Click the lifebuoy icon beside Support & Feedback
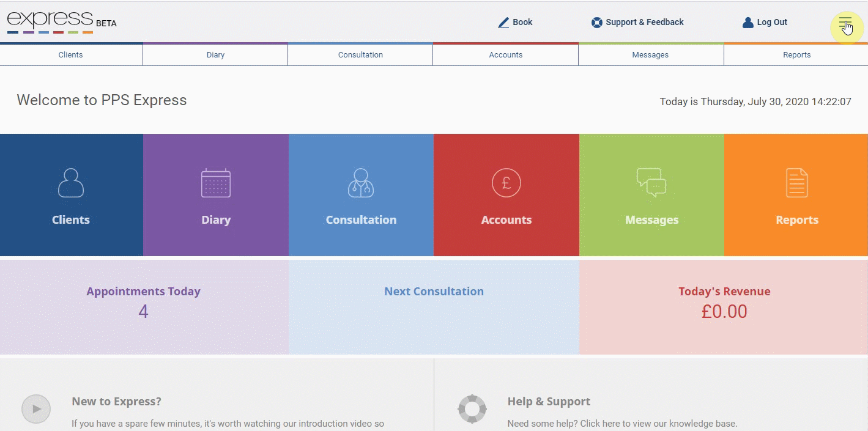Screen dimensions: 868x431 596,23
